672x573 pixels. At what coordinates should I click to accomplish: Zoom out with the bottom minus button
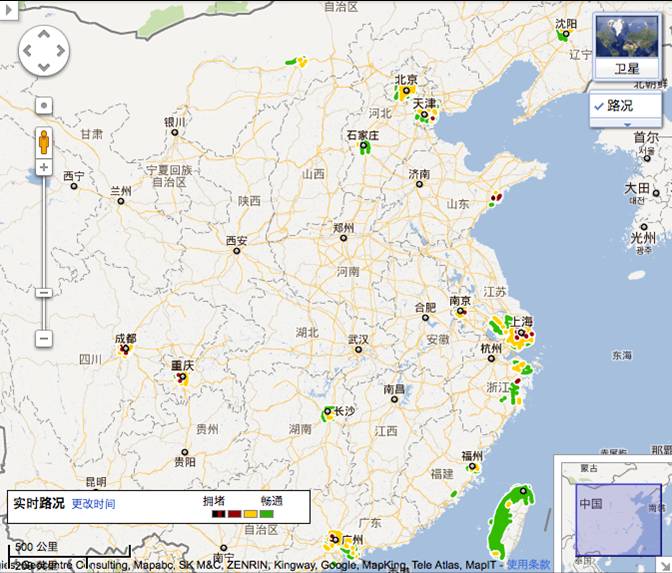point(44,338)
